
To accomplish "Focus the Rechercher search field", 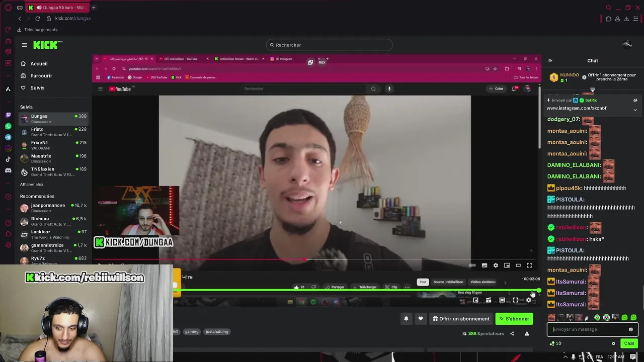I will (x=329, y=45).
